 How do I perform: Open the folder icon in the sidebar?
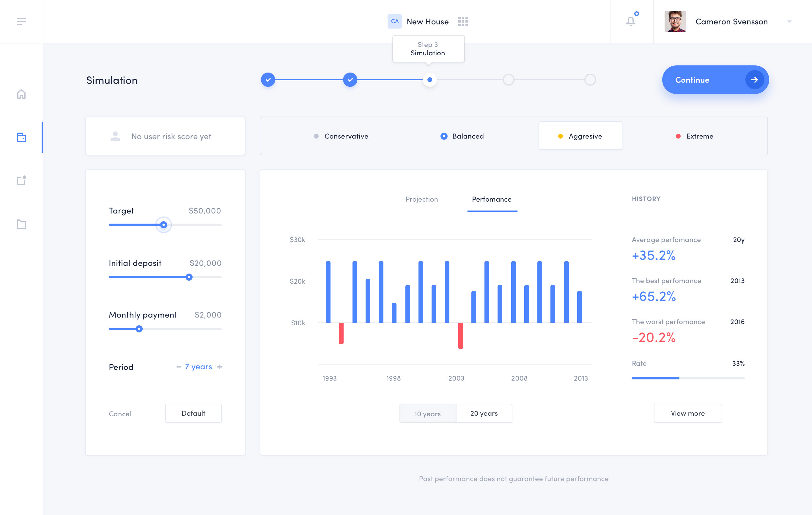point(21,224)
